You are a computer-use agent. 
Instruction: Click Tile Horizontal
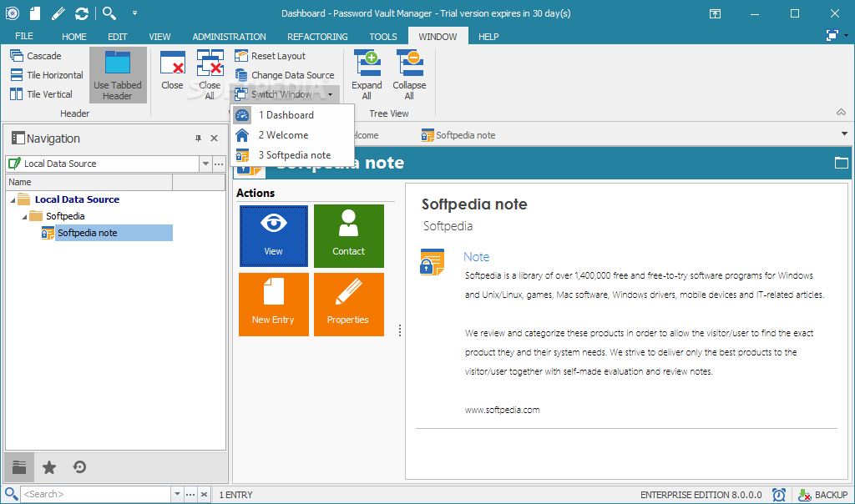(47, 74)
